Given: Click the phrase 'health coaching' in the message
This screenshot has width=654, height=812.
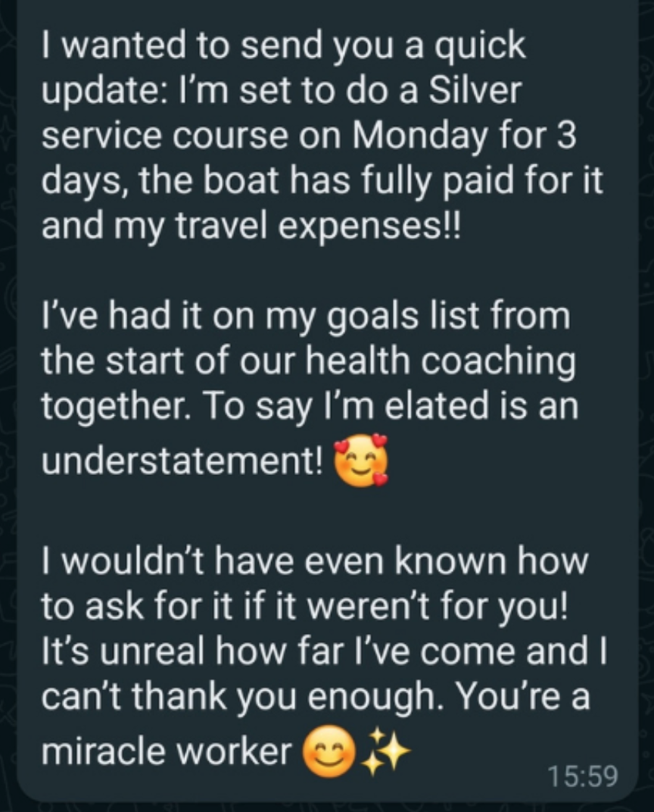Looking at the screenshot, I should pos(441,361).
